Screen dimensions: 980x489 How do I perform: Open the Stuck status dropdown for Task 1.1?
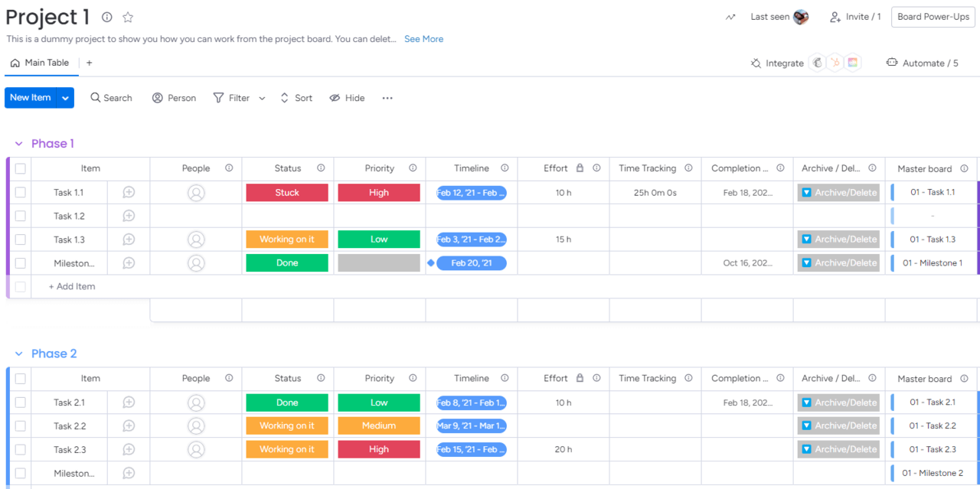287,192
